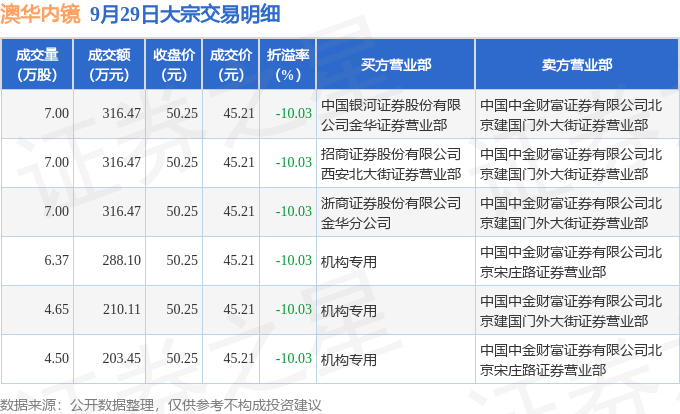The image size is (680, 414).
Task: Click deal price 45.21 in the 6.37 row
Action: pos(239,261)
